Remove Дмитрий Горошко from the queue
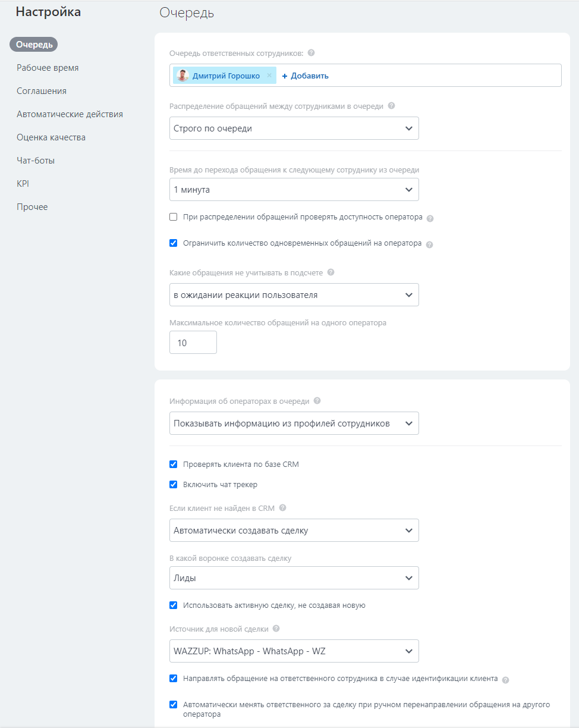The width and height of the screenshot is (579, 728). 269,76
